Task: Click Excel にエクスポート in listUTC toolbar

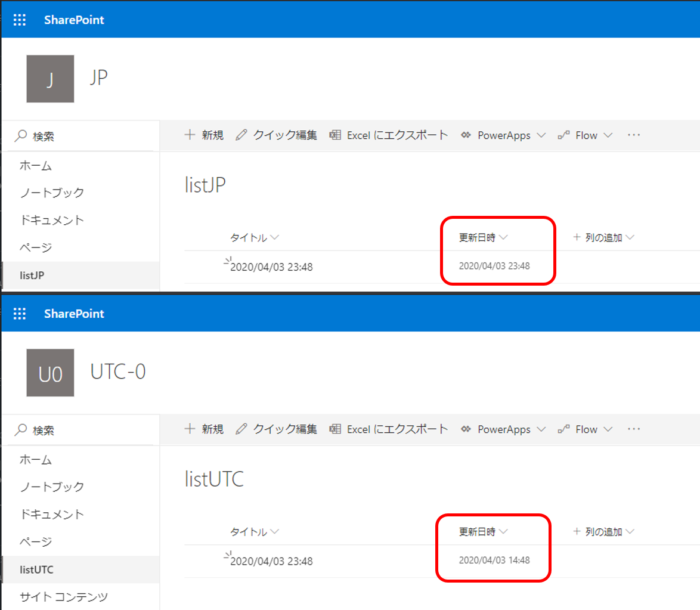Action: click(x=388, y=429)
